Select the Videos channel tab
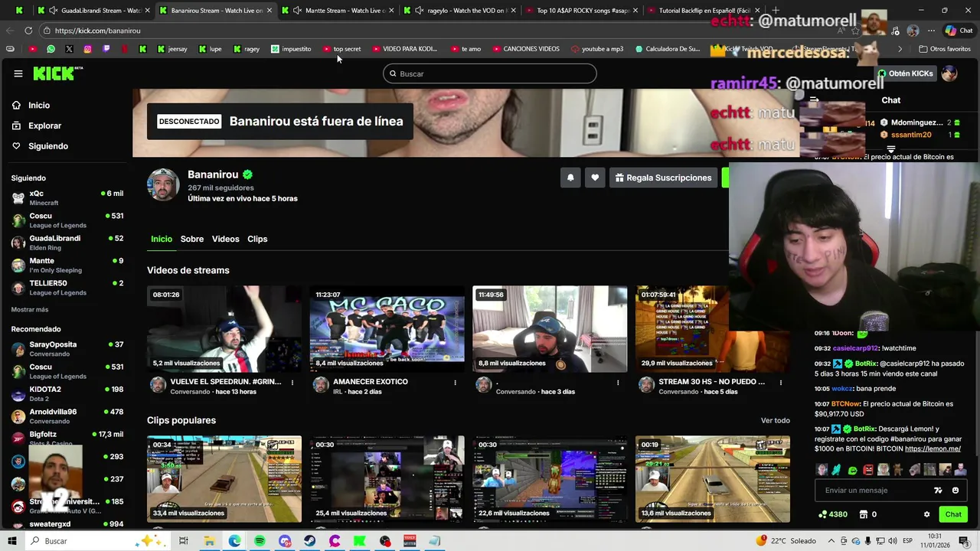The width and height of the screenshot is (980, 551). tap(225, 239)
